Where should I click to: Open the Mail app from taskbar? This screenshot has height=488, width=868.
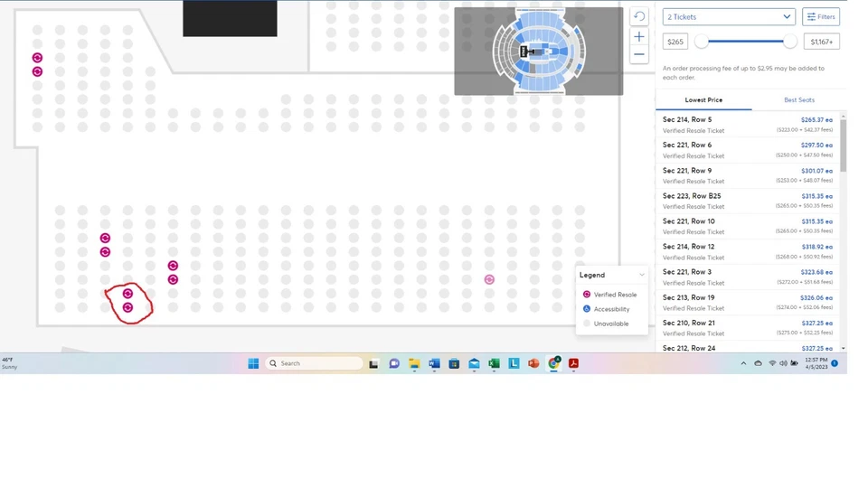474,363
